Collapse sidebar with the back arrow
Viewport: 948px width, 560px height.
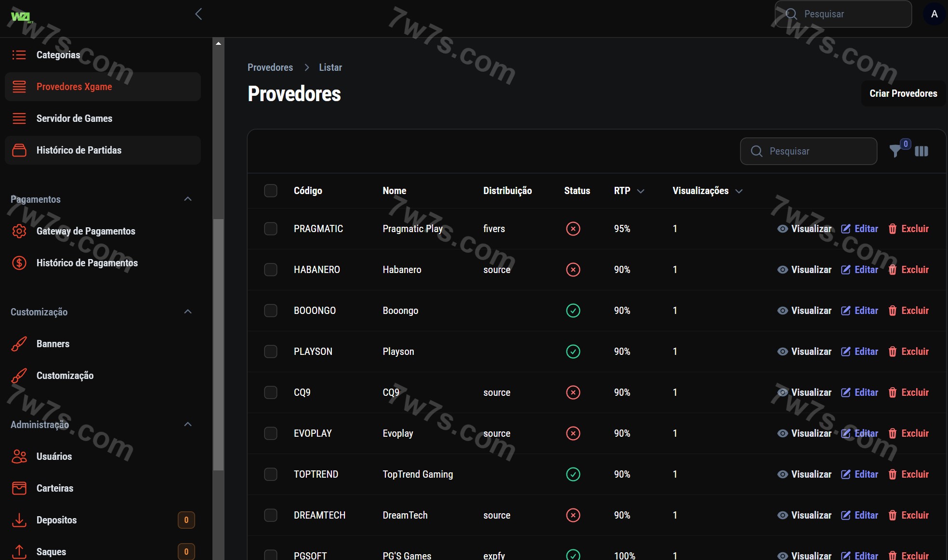(198, 14)
